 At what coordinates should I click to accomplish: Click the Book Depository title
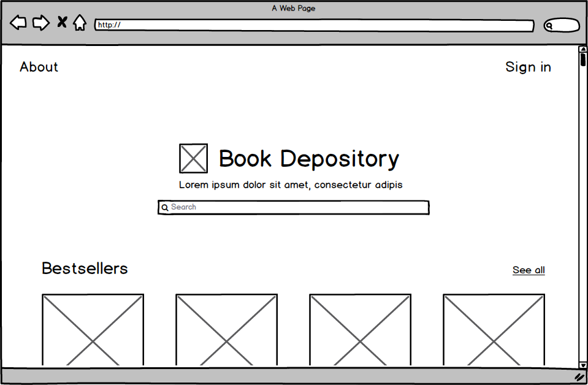click(309, 159)
